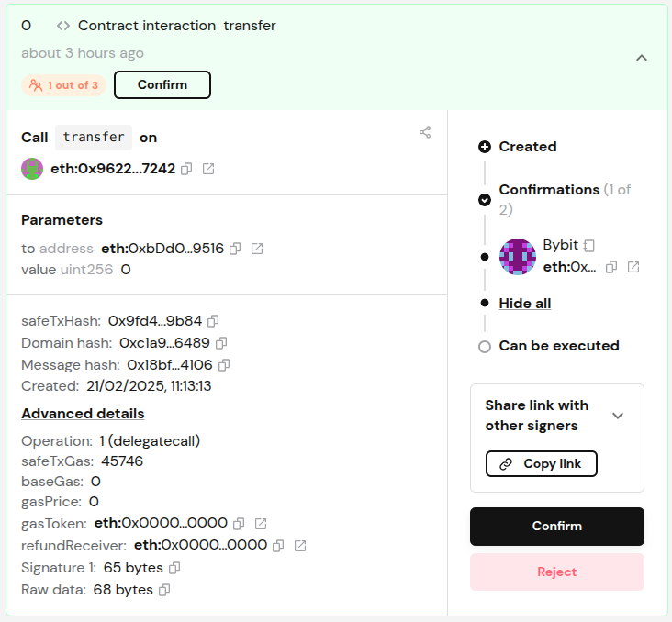The height and width of the screenshot is (622, 672).
Task: Copy the Domain hash value
Action: (221, 343)
